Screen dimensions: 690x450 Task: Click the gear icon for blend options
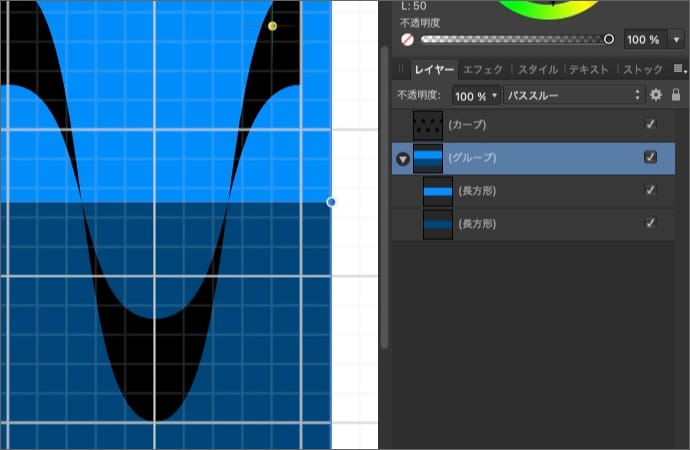click(656, 95)
